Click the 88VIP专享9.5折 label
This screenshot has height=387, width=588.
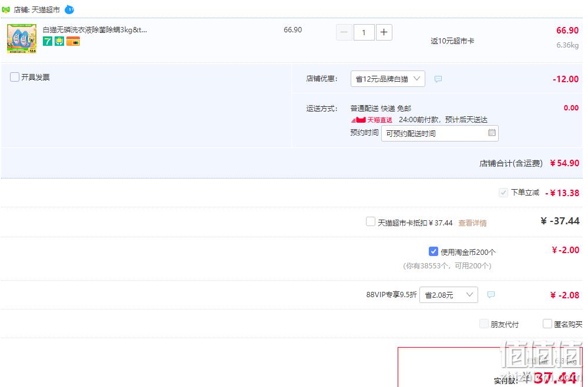point(391,295)
